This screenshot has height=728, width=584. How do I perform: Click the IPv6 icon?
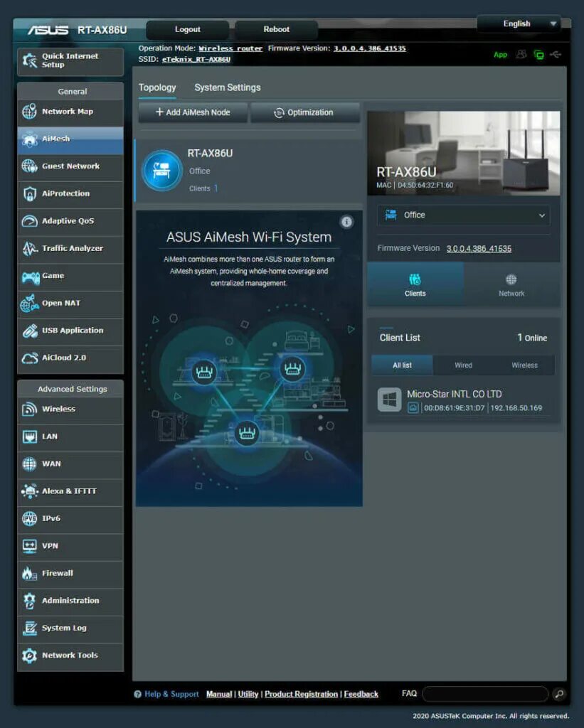click(29, 518)
